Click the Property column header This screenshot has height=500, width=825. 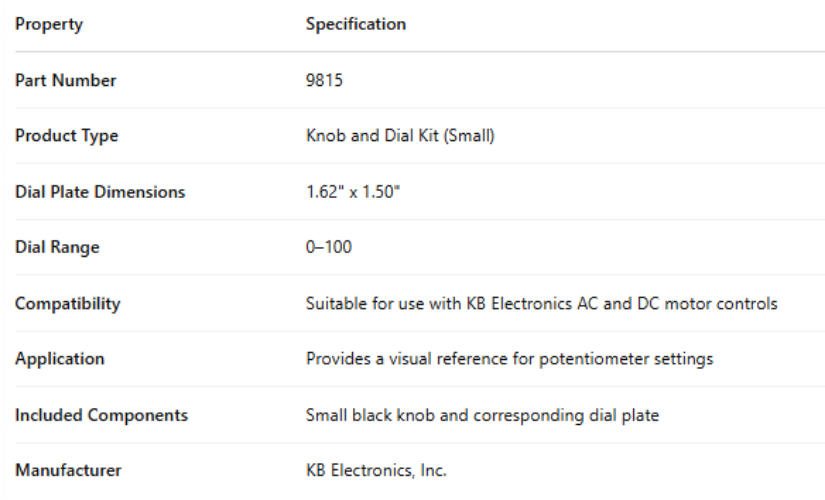[x=48, y=25]
